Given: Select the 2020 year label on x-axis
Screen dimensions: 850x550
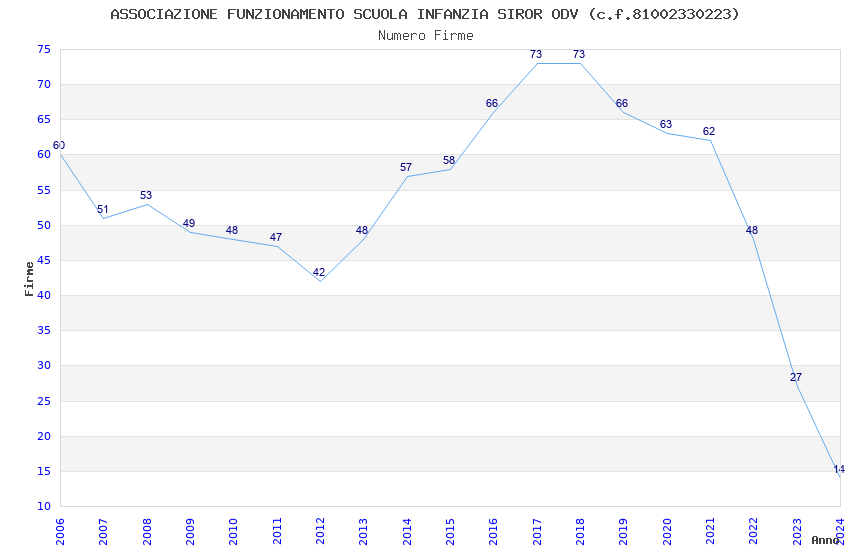Looking at the screenshot, I should 667,531.
